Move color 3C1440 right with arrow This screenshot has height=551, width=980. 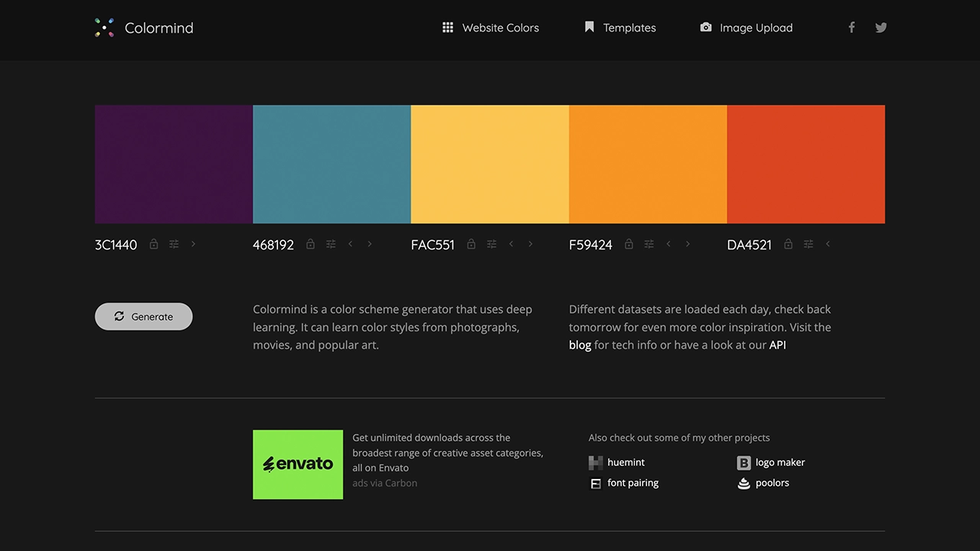pos(193,244)
